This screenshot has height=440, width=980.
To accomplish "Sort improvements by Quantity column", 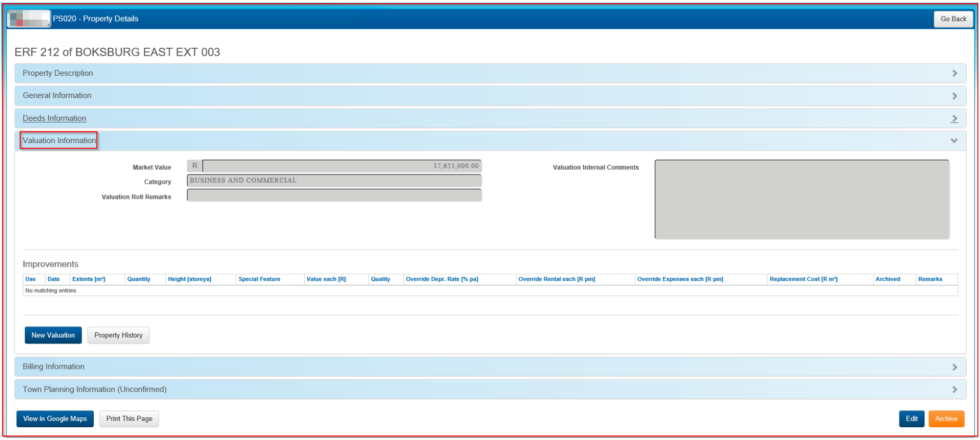I will coord(139,279).
